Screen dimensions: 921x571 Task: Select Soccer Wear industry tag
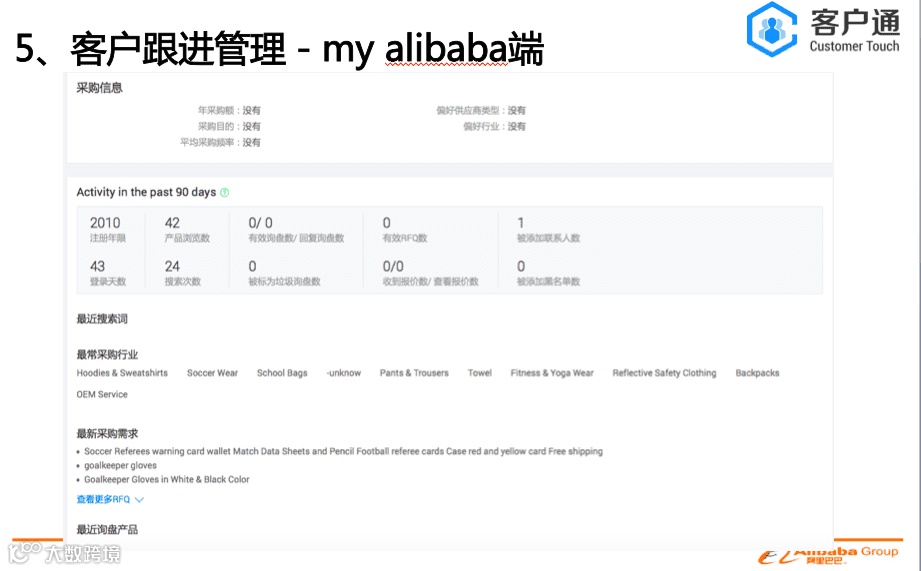[212, 373]
